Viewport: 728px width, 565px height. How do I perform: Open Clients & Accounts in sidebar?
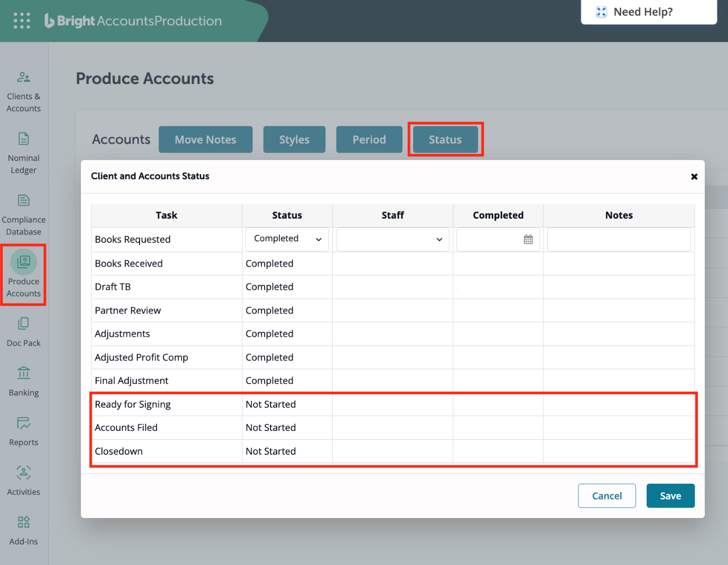24,92
